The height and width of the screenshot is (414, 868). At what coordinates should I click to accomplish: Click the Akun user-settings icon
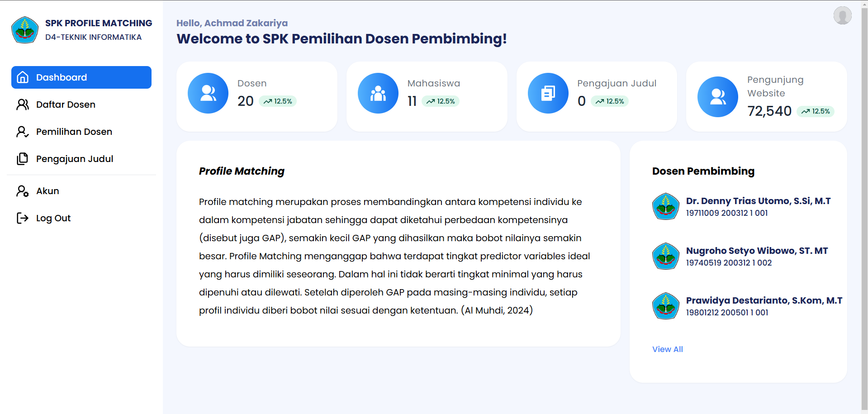(23, 191)
